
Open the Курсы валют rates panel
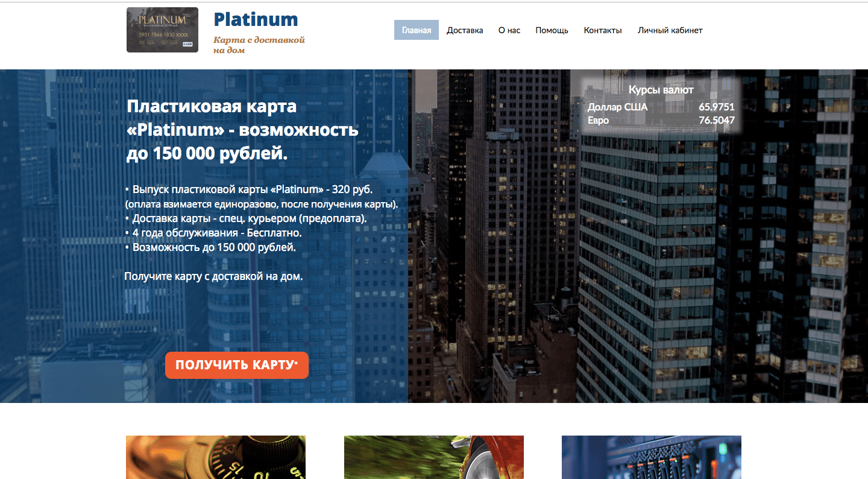[x=661, y=89]
